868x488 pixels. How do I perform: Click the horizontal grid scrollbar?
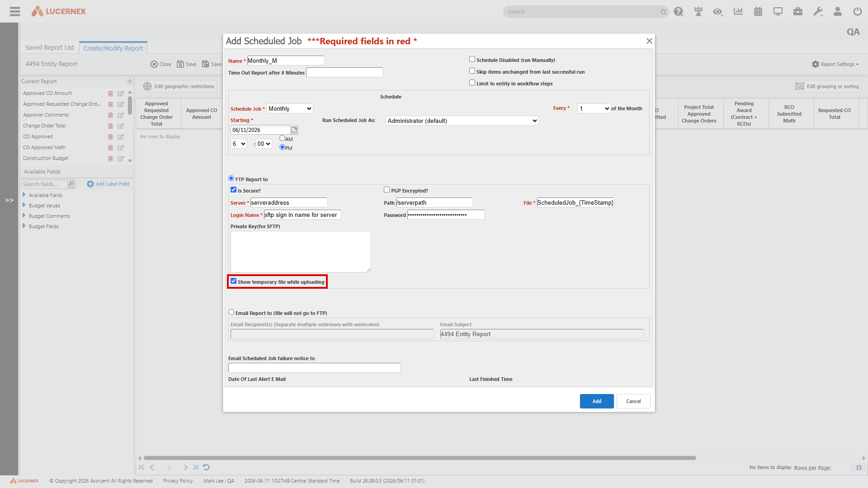click(420, 458)
